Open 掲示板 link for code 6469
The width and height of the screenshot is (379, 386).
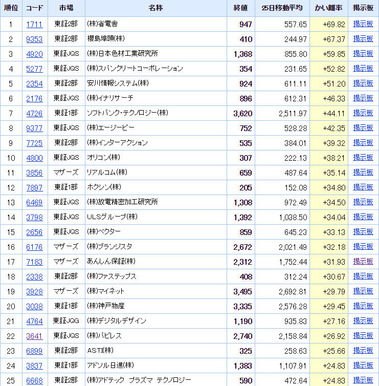(363, 202)
